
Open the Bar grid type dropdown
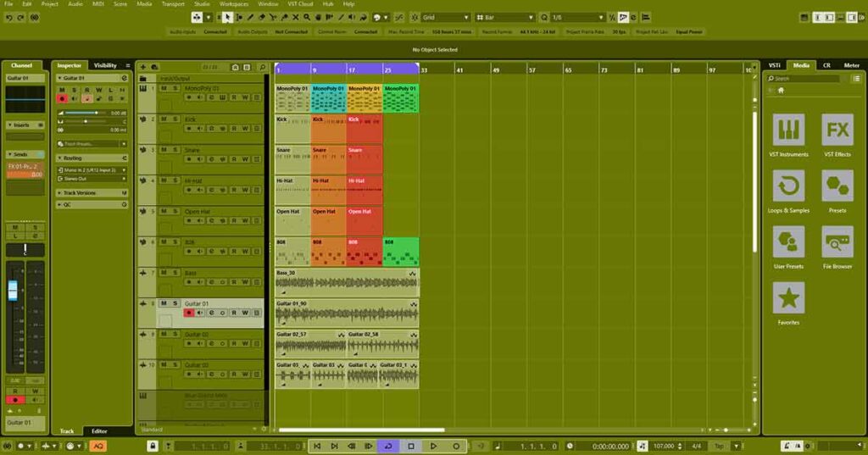coord(505,18)
